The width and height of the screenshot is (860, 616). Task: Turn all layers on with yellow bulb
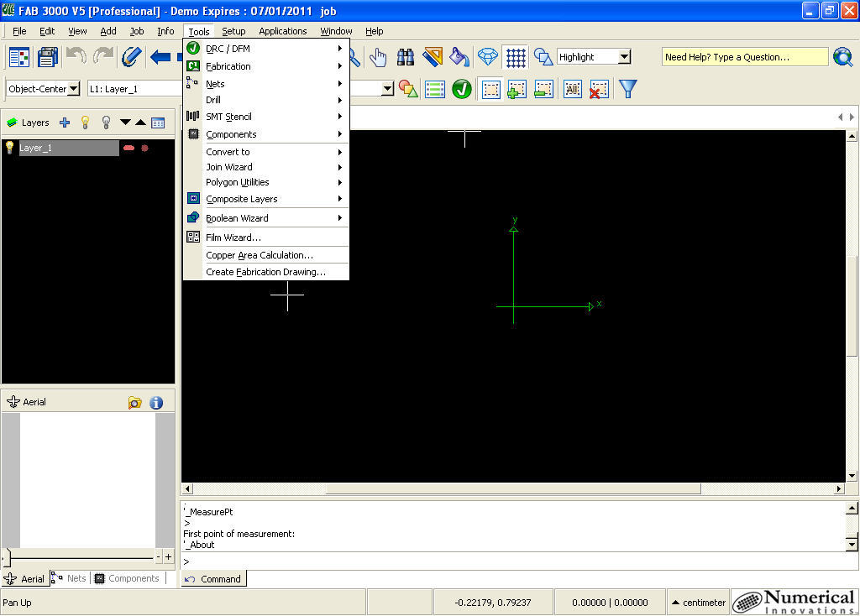point(85,123)
